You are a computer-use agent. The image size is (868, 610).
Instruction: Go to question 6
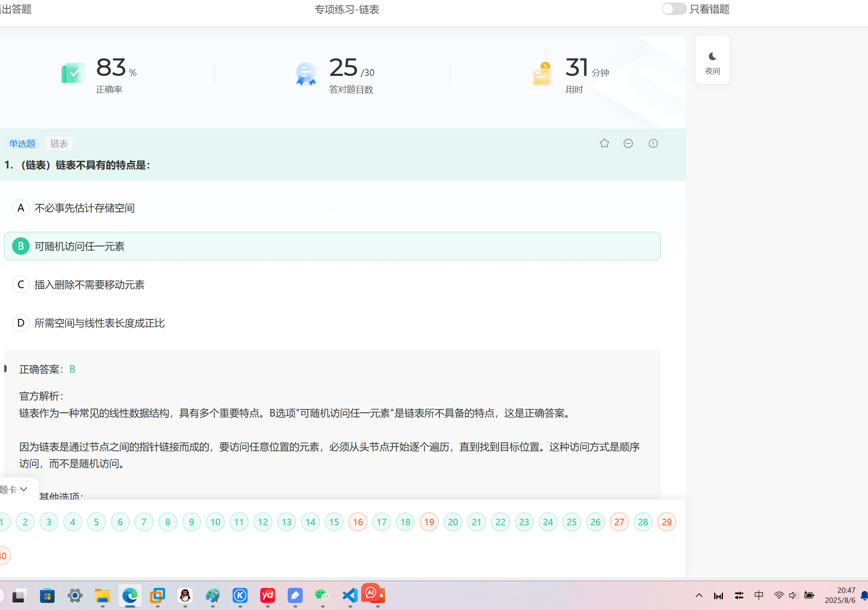(120, 522)
